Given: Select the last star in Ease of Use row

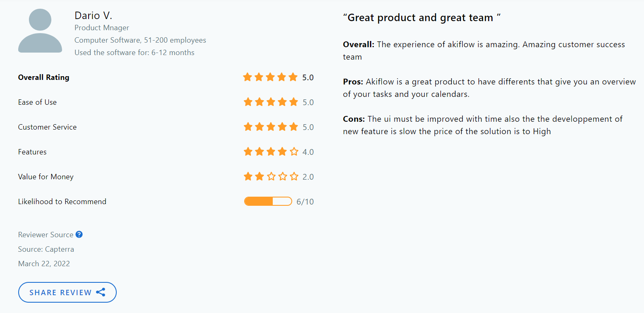Looking at the screenshot, I should pos(294,102).
